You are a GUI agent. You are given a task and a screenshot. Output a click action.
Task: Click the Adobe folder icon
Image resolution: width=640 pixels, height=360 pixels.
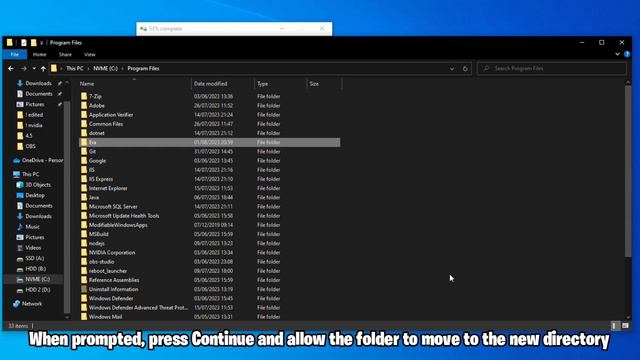[x=84, y=105]
